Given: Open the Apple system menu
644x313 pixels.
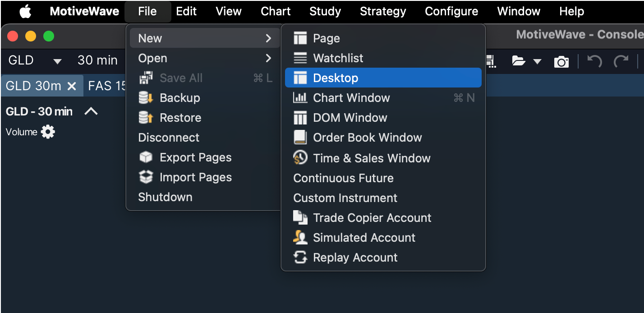Looking at the screenshot, I should click(25, 11).
